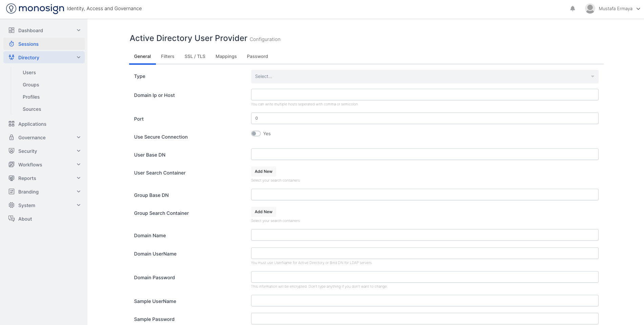Open the Mappings tab
This screenshot has height=325, width=644.
(226, 57)
